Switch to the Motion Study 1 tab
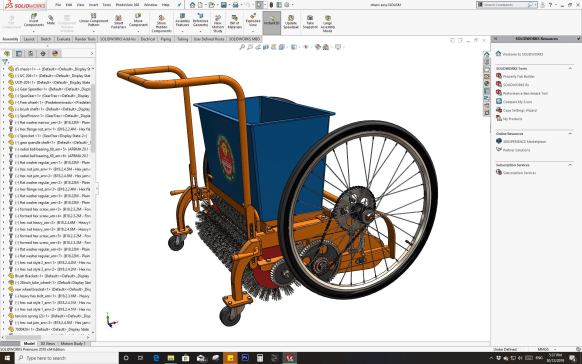This screenshot has width=582, height=364. pyautogui.click(x=73, y=344)
